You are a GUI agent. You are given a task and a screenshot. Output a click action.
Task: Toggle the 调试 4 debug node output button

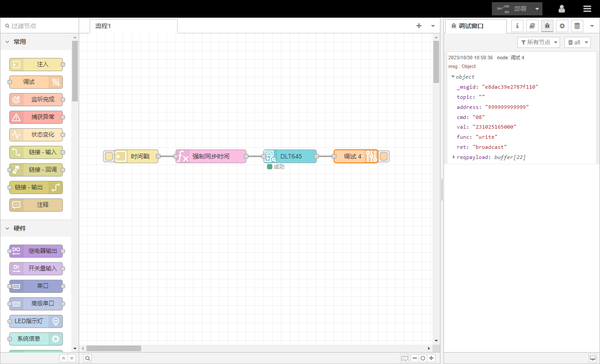pos(384,156)
